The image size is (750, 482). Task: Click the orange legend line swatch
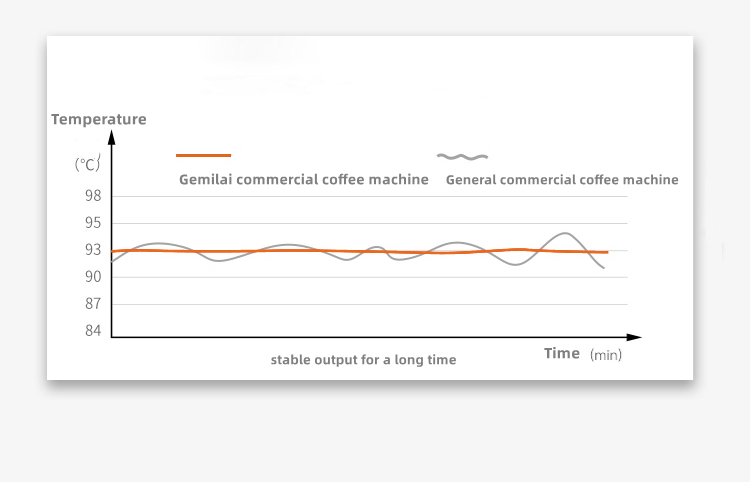[x=203, y=155]
